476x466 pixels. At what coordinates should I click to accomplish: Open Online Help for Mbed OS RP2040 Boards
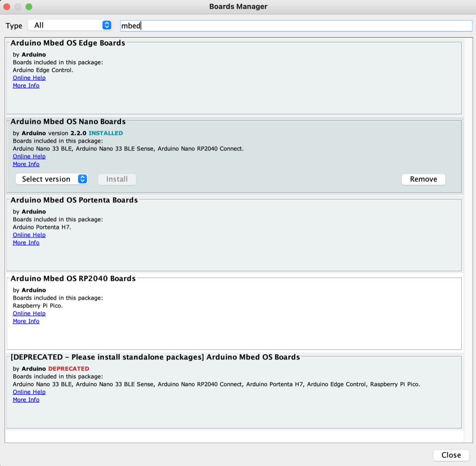[x=29, y=313]
